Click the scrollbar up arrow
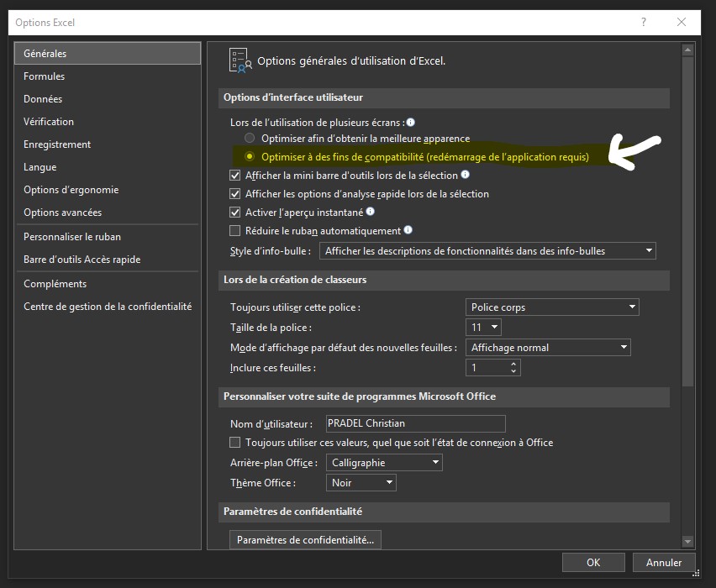Viewport: 716px width, 588px height. point(687,48)
